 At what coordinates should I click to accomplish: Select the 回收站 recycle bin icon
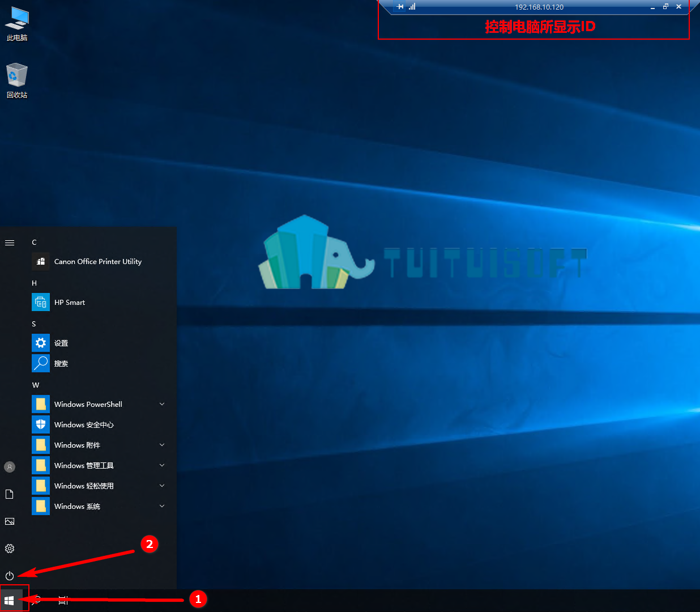click(x=16, y=80)
